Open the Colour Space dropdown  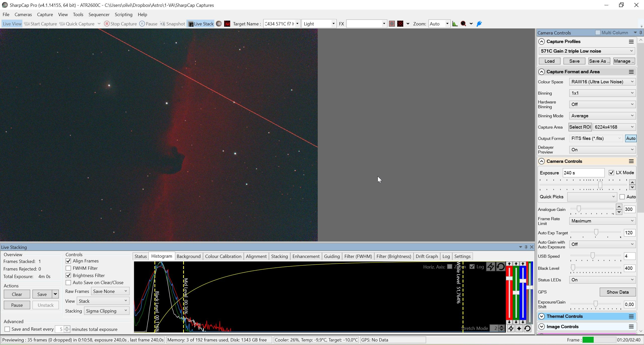[x=602, y=82]
